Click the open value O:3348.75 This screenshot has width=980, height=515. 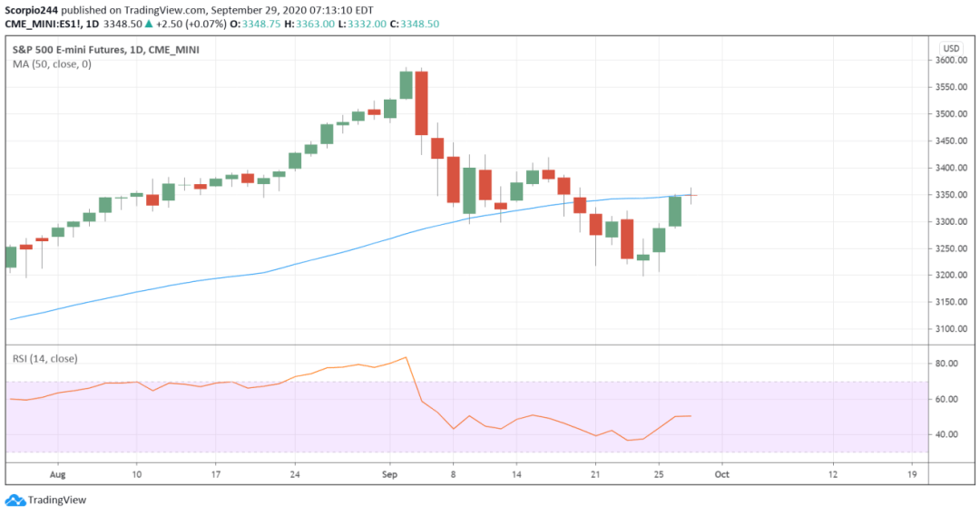point(255,24)
